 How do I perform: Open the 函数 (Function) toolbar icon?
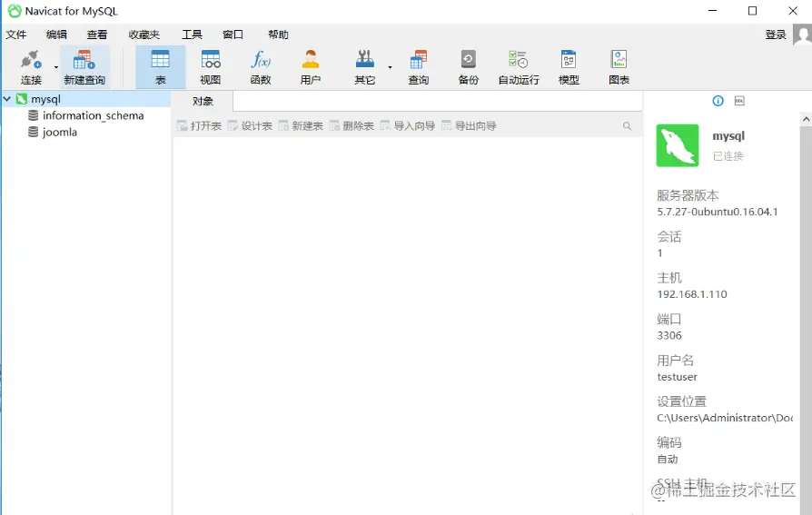point(261,67)
